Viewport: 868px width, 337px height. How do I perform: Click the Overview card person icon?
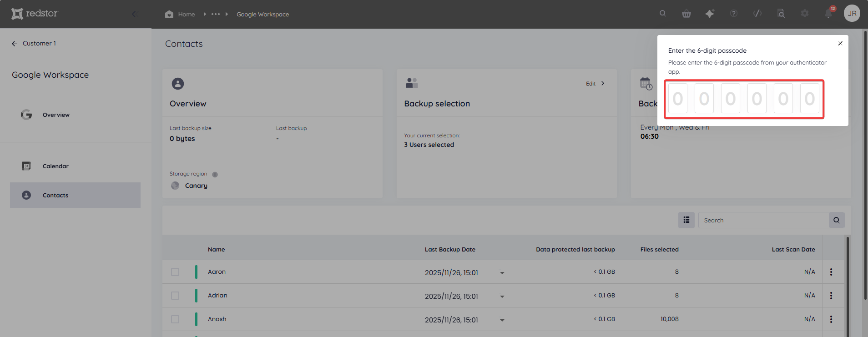click(178, 84)
